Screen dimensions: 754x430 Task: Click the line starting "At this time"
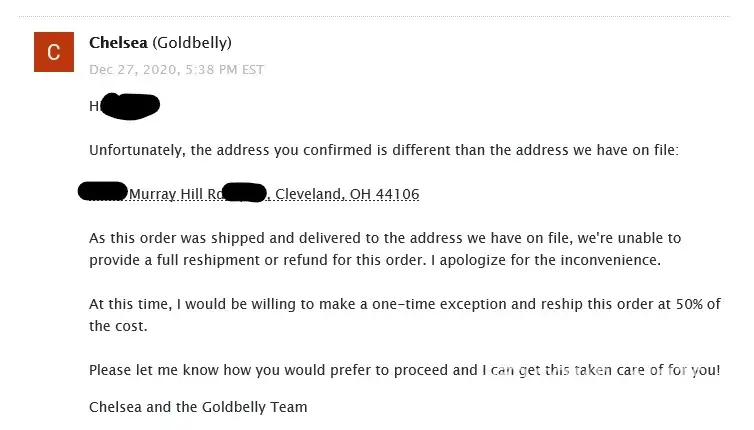404,304
